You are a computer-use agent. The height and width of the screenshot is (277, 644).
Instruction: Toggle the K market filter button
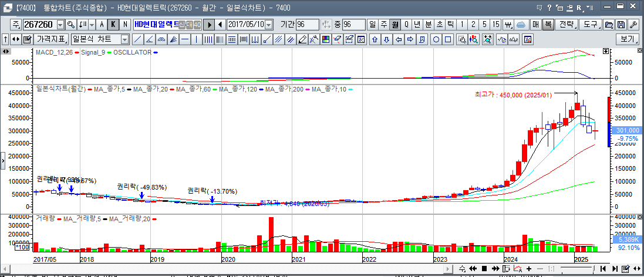[x=113, y=25]
